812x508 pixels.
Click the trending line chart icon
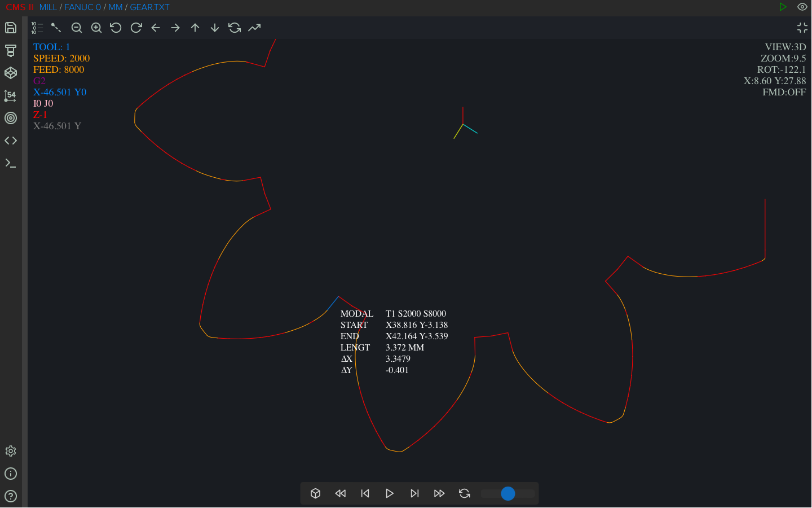[x=254, y=28]
